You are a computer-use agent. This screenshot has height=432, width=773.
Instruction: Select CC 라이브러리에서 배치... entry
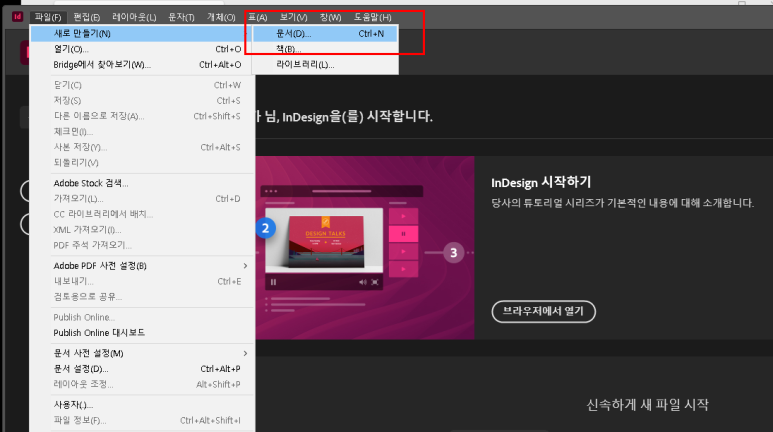[142, 214]
